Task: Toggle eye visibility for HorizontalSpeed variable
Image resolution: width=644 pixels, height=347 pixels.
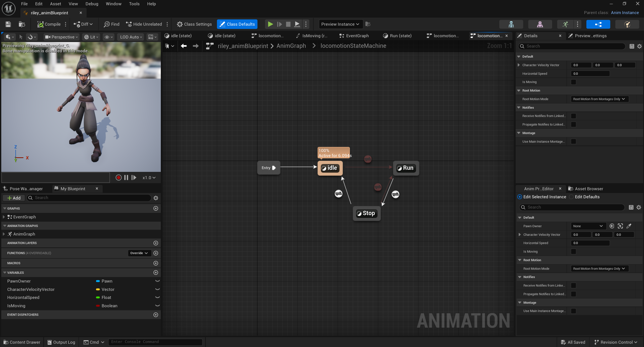Action: point(158,297)
